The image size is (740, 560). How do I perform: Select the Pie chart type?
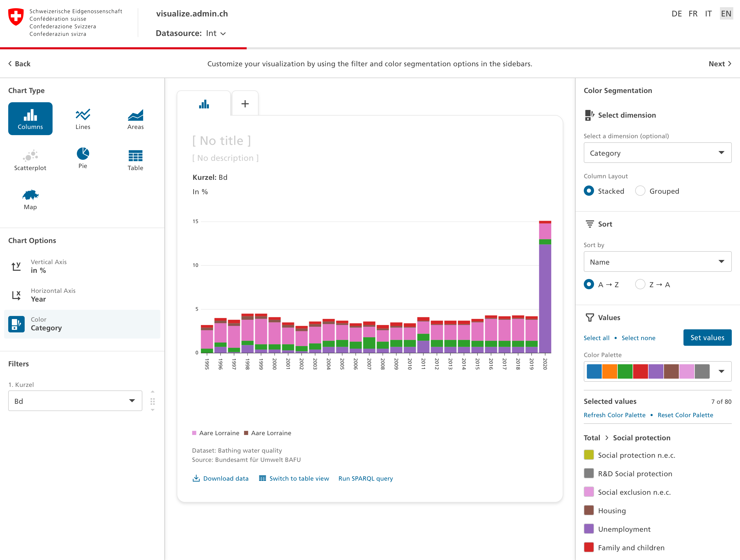pos(83,158)
